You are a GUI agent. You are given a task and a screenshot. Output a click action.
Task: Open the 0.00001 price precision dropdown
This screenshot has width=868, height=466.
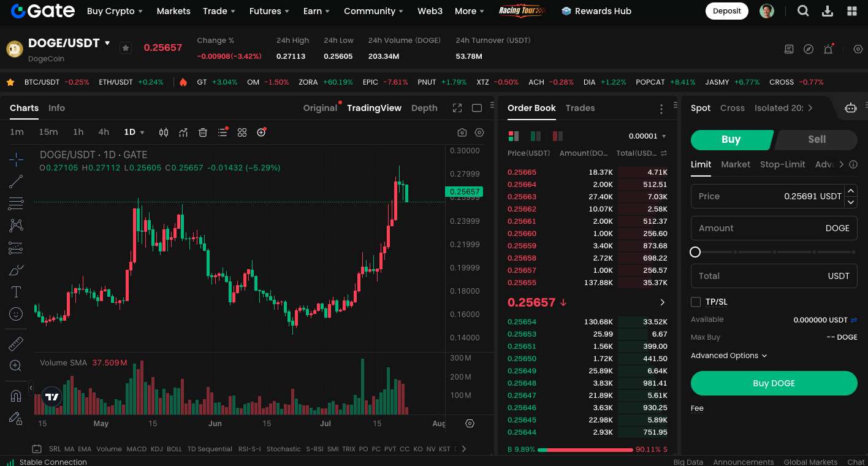(x=647, y=136)
